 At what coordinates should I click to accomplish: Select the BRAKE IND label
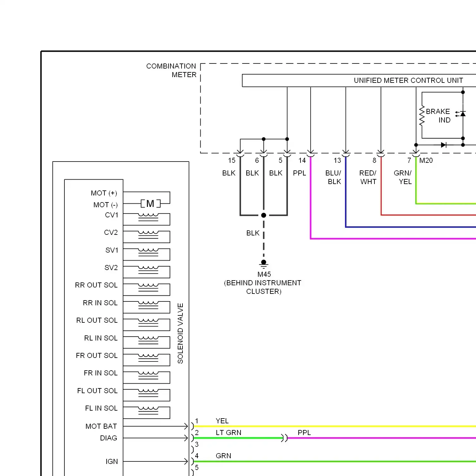click(438, 116)
